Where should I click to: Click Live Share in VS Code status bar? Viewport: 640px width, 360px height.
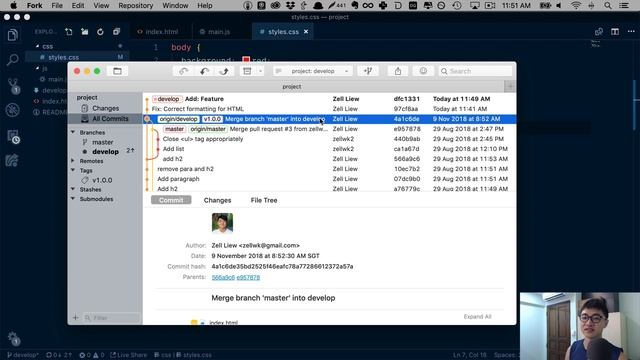tap(129, 355)
